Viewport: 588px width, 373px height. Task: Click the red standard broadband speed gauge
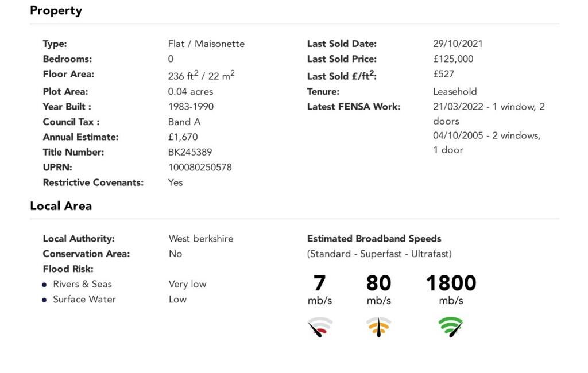(320, 327)
